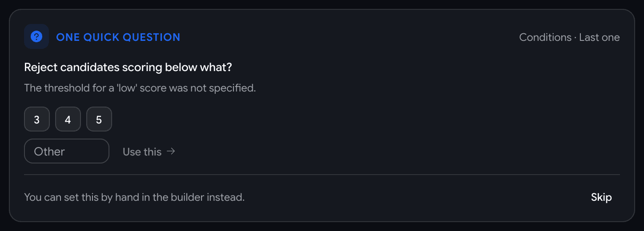644x231 pixels.
Task: Click the Last one progress label
Action: [x=600, y=37]
